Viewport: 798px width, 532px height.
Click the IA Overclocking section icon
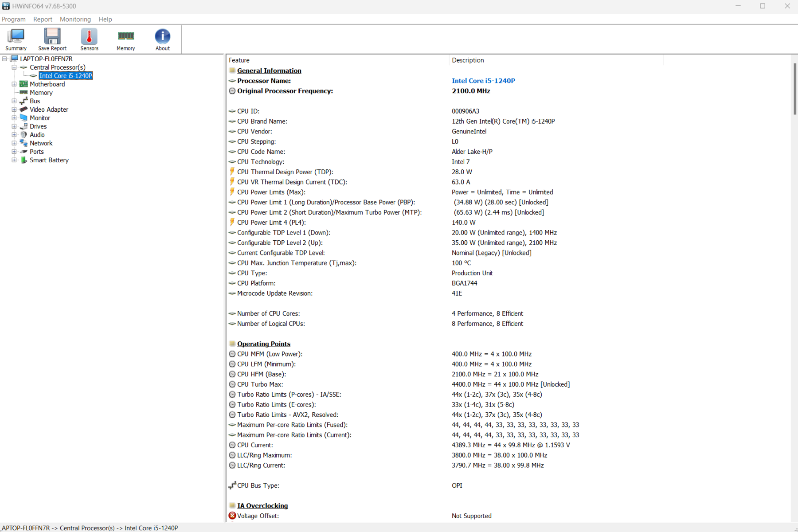pyautogui.click(x=232, y=505)
